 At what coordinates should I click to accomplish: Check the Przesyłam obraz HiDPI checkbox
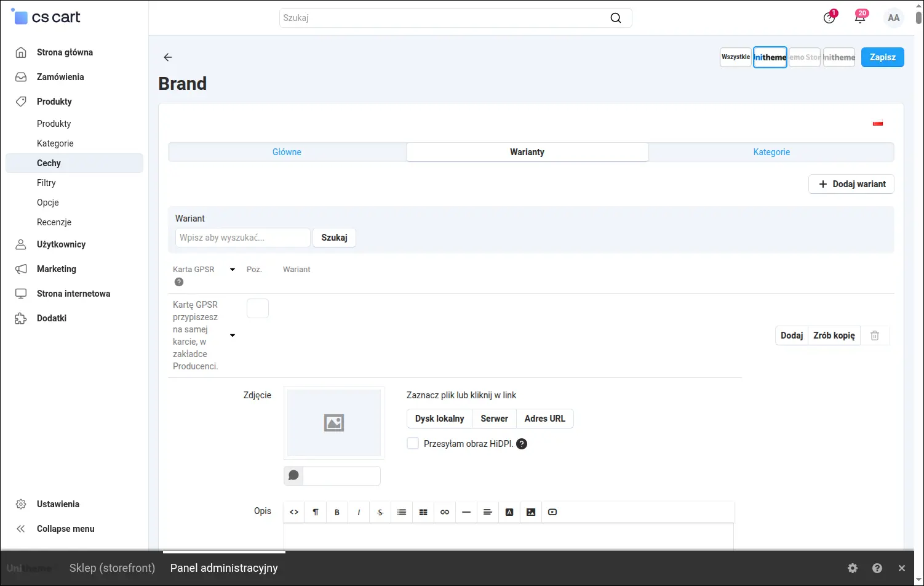413,443
